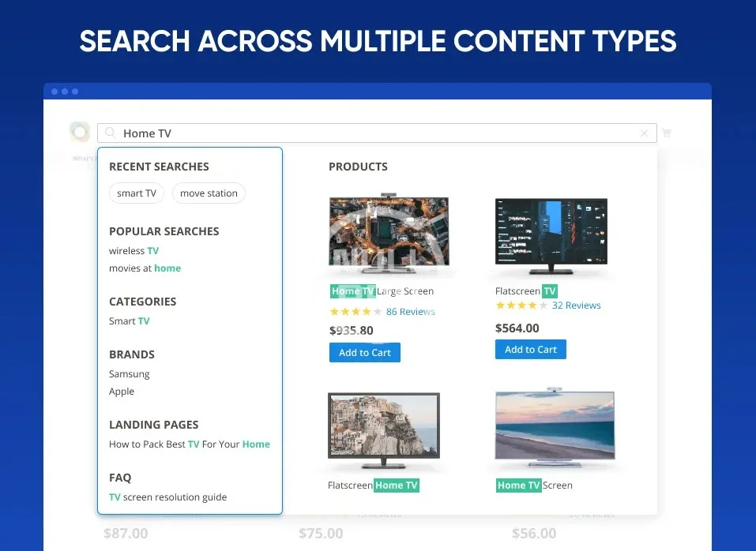Click the star rating of Home TV Large Screen
The image size is (756, 551).
coord(355,312)
